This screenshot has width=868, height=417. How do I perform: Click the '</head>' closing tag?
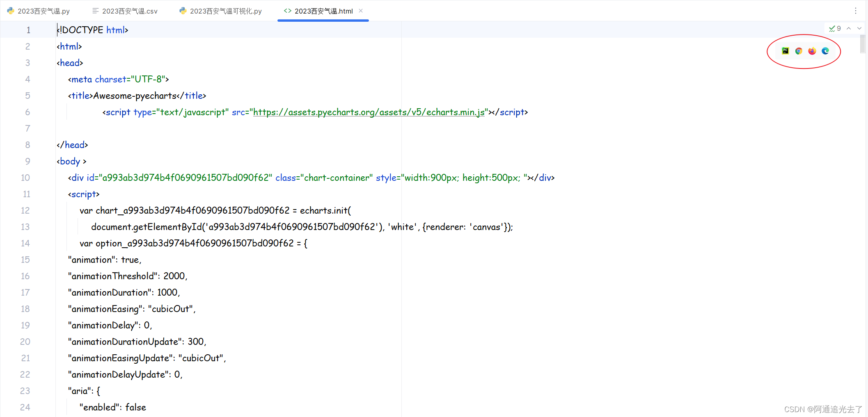point(72,145)
